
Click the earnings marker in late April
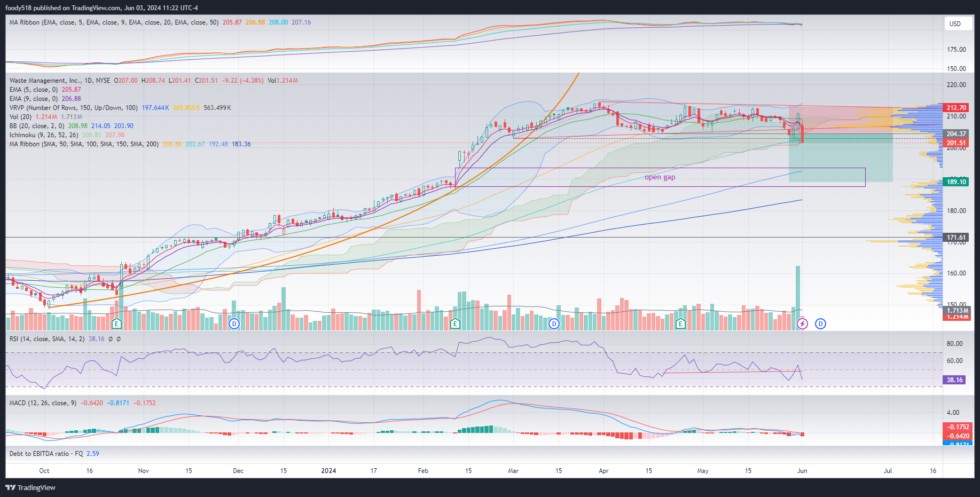680,324
